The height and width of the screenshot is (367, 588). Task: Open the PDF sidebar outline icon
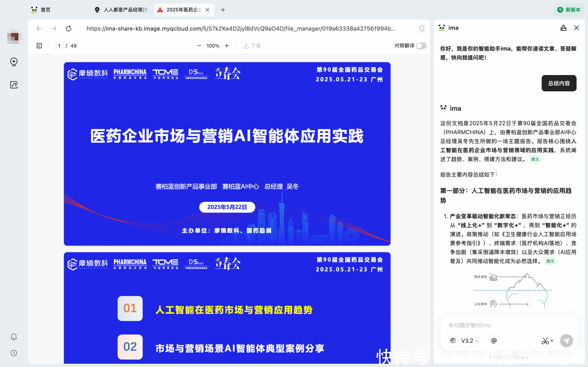pos(39,46)
